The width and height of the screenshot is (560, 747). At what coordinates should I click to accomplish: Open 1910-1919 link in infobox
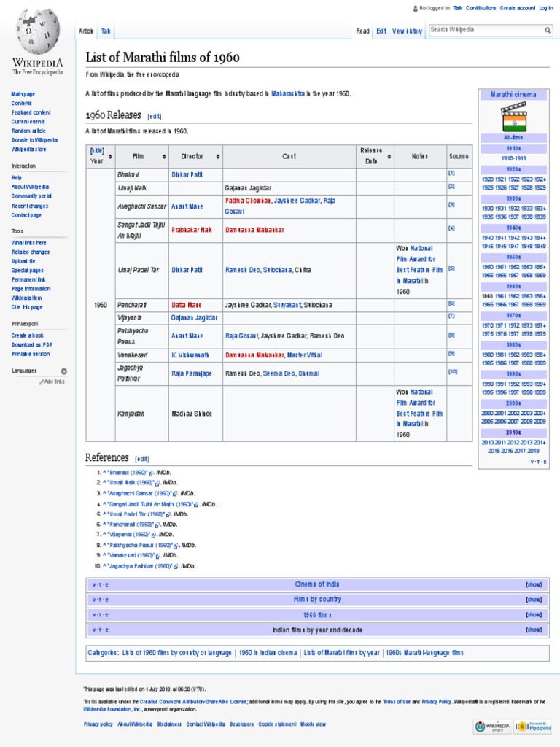pyautogui.click(x=514, y=158)
